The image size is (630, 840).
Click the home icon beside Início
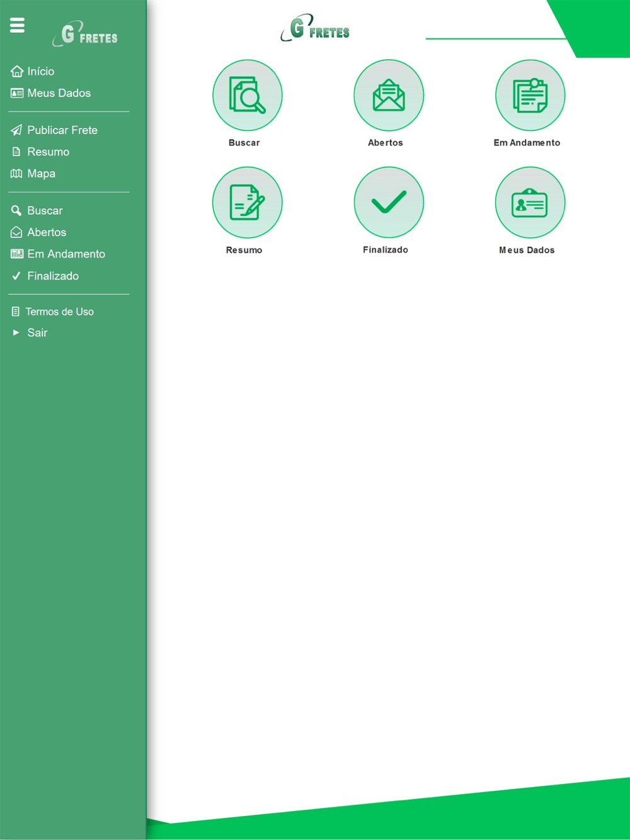coord(17,71)
